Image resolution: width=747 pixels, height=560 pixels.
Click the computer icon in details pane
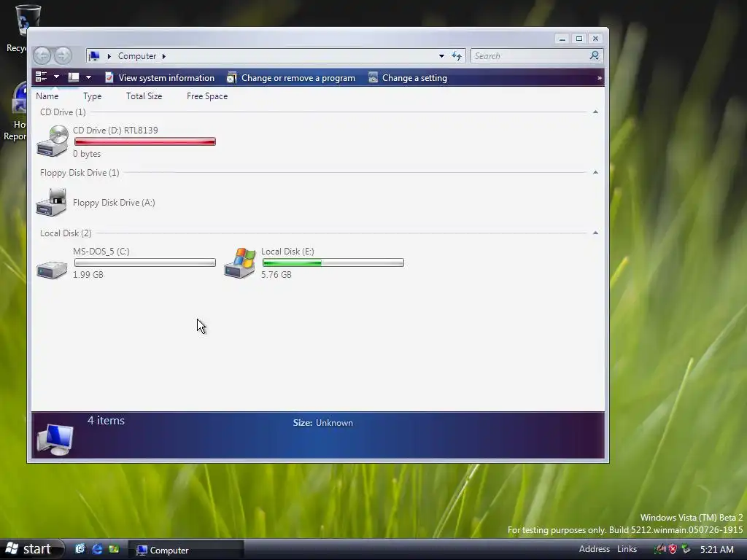click(x=55, y=440)
